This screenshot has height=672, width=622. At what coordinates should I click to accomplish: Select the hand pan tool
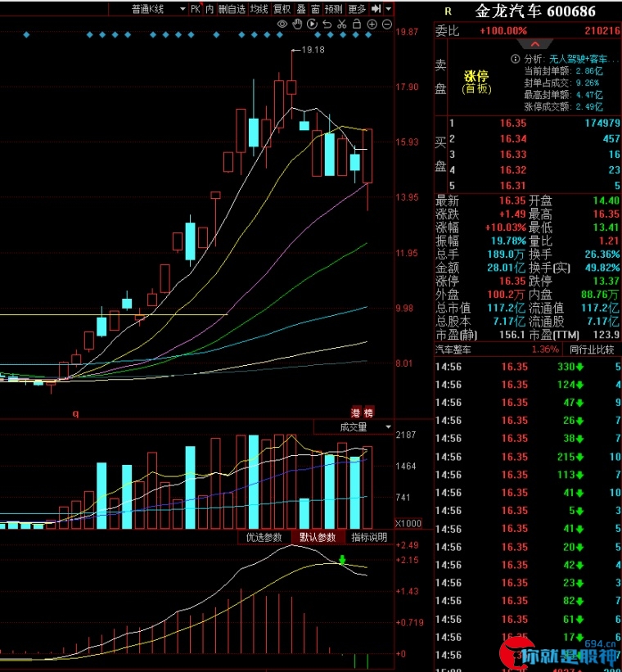click(x=297, y=25)
